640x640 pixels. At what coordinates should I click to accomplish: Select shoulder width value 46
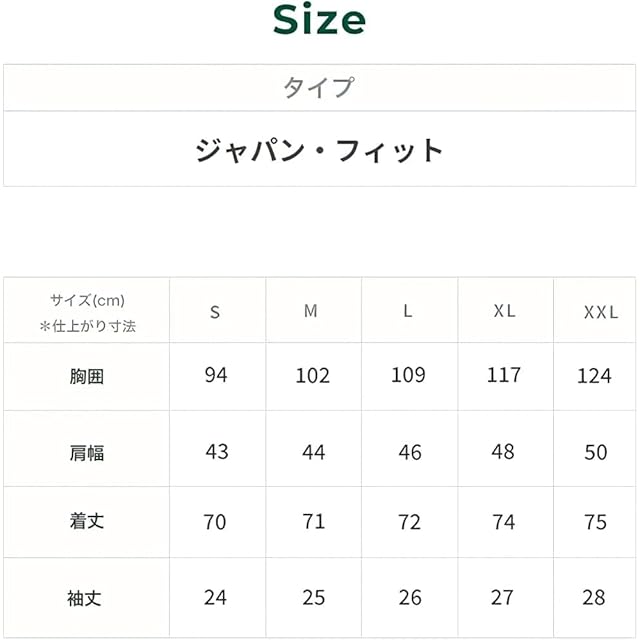click(x=410, y=452)
